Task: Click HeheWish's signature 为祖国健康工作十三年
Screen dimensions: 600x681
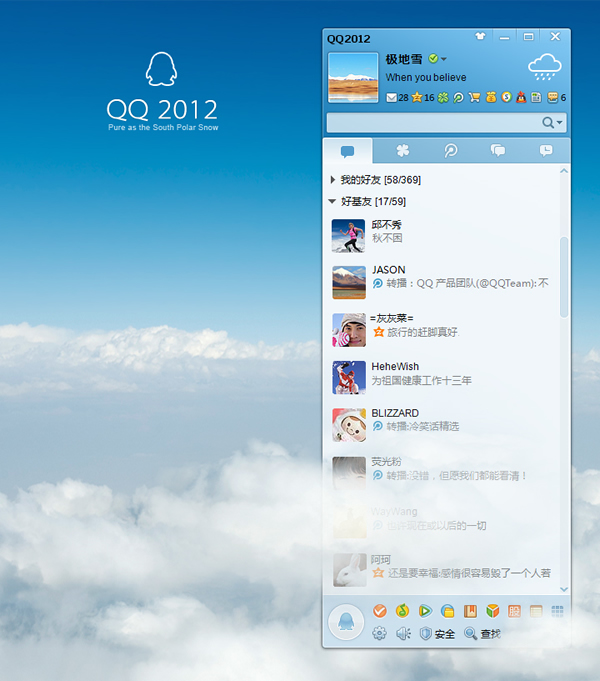Action: point(421,380)
